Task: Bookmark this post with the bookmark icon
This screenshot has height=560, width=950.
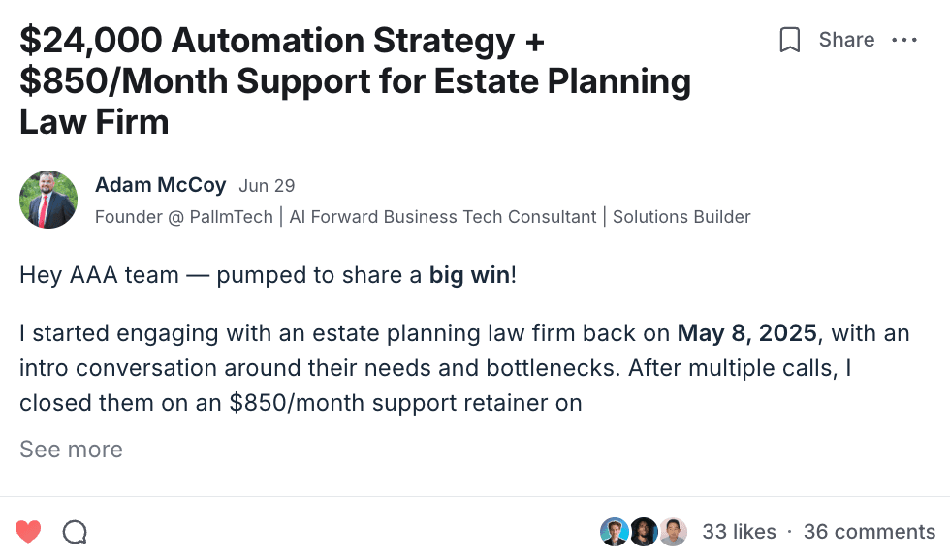Action: pos(790,40)
